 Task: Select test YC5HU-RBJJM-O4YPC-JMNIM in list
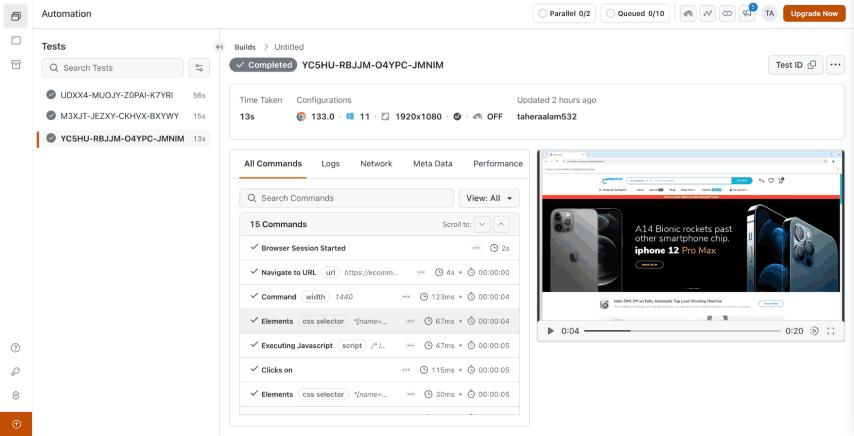click(x=123, y=139)
